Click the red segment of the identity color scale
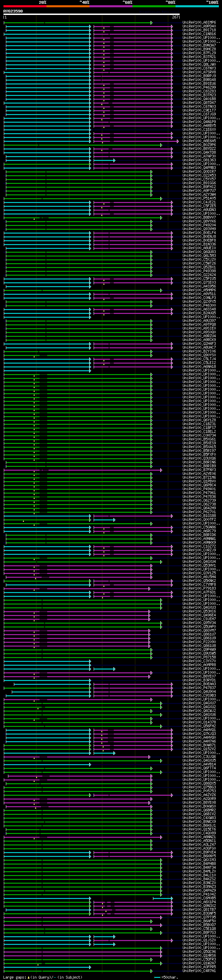222x980 pixels. tap(25, 6)
